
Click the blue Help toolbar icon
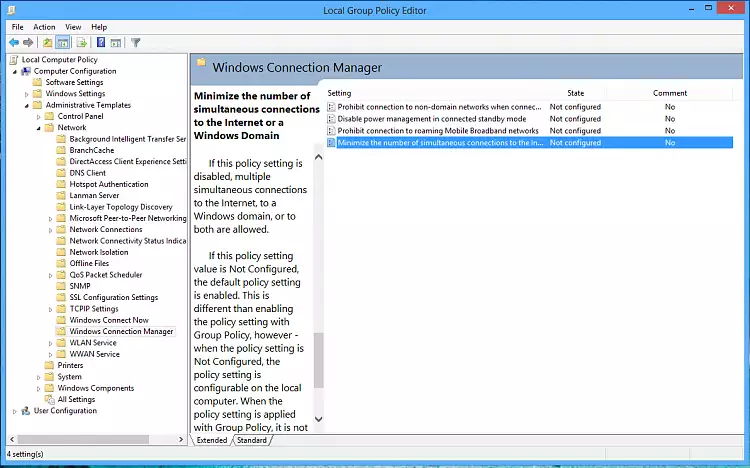101,43
